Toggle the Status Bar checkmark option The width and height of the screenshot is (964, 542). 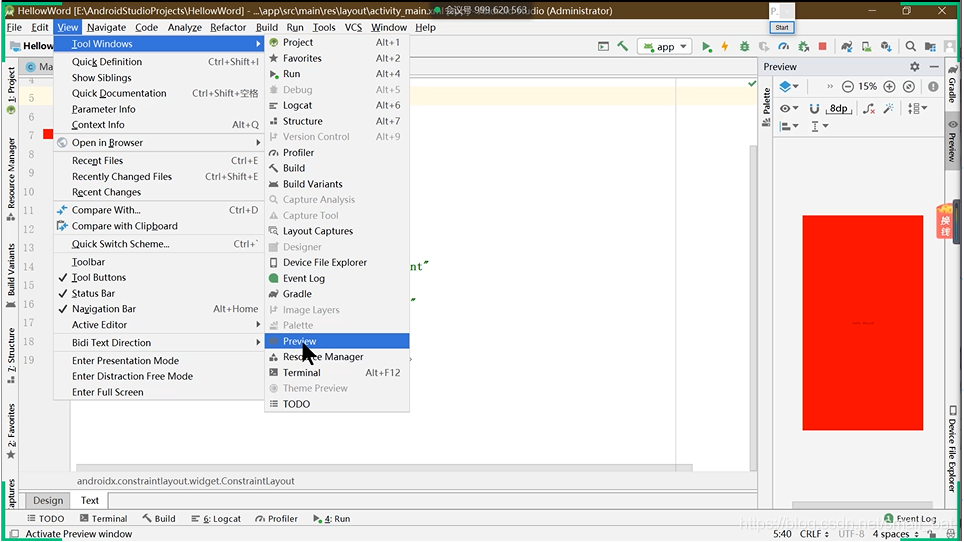point(93,293)
